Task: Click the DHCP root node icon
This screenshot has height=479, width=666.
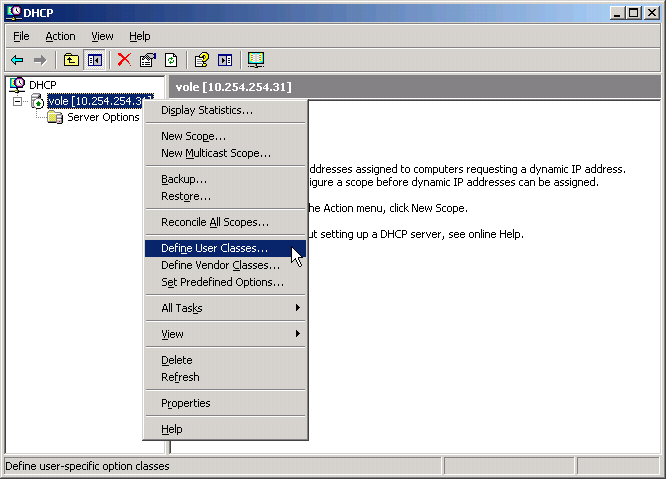Action: coord(17,85)
